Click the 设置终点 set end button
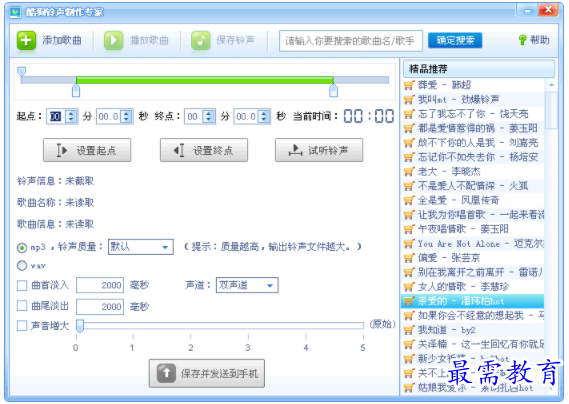 204,150
